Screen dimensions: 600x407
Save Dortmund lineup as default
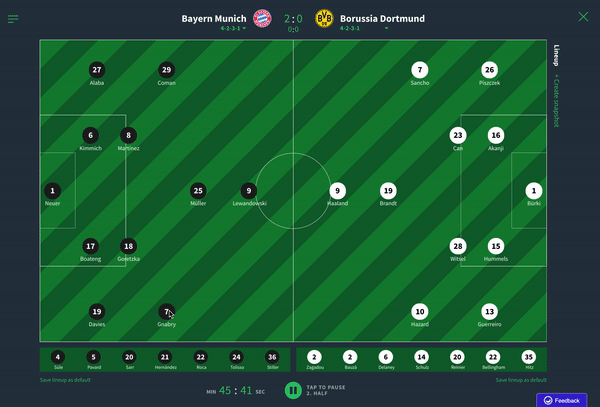coord(521,380)
